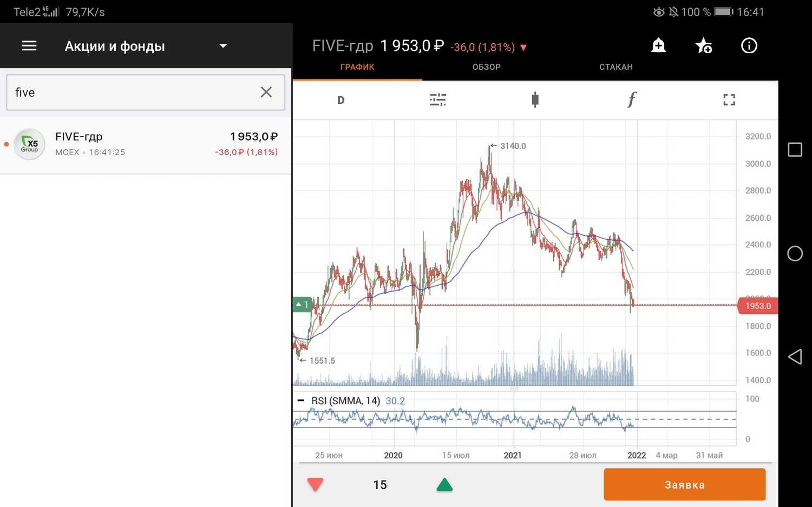
Task: Add a price alert with the bell icon
Action: point(658,45)
